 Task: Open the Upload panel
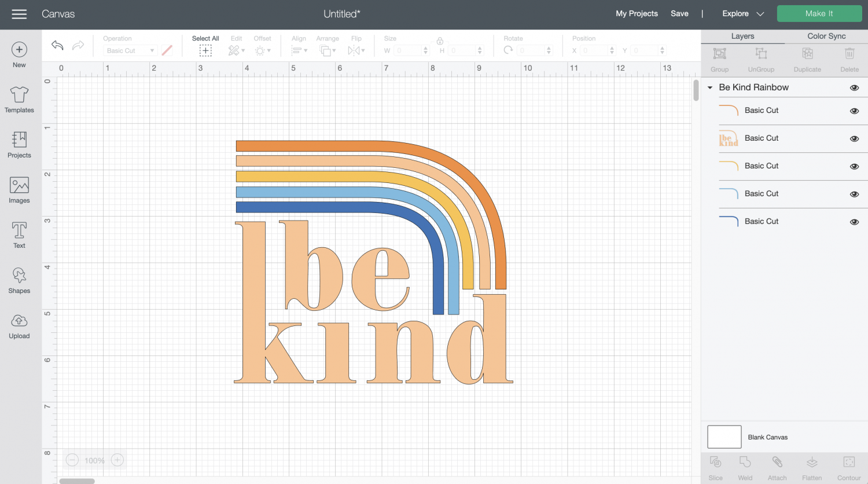coord(19,327)
